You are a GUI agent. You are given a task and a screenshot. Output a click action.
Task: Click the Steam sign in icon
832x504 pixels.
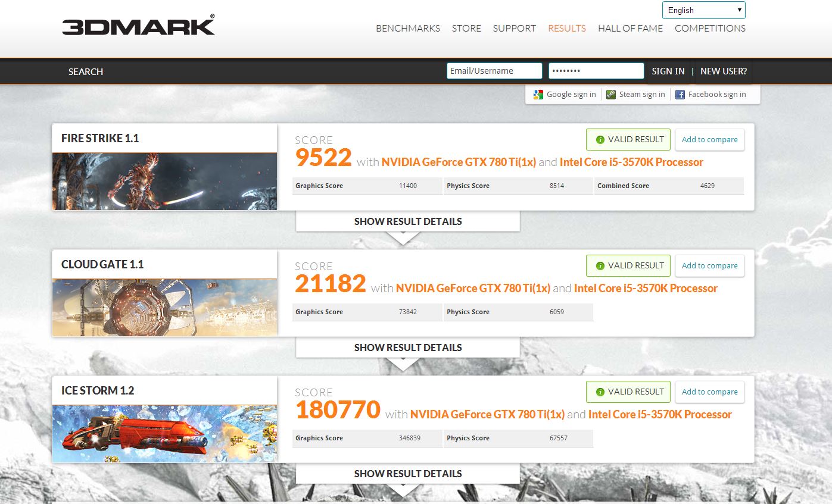pyautogui.click(x=611, y=95)
